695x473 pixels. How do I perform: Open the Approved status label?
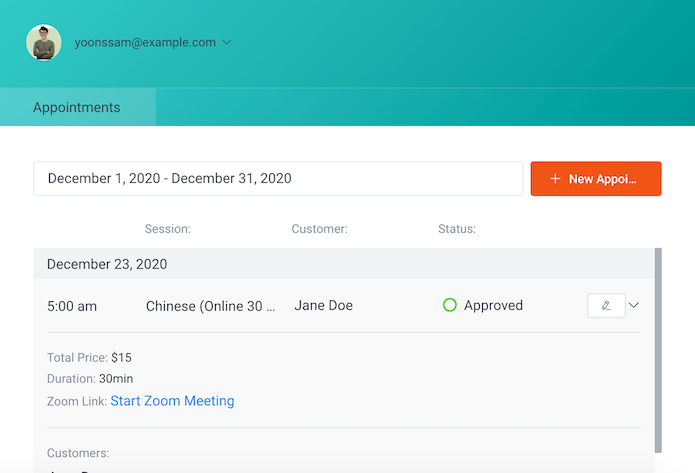[x=493, y=305]
